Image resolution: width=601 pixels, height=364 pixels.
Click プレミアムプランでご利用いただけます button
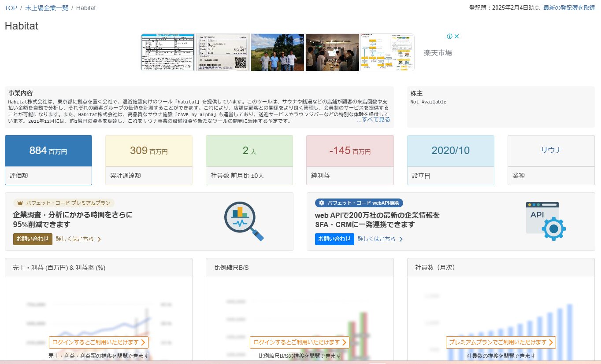click(501, 342)
